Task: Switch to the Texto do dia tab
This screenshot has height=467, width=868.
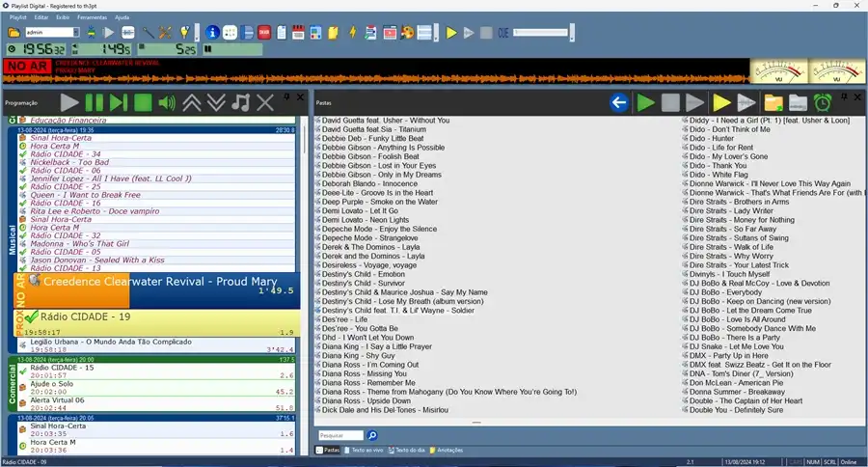Action: click(x=406, y=451)
